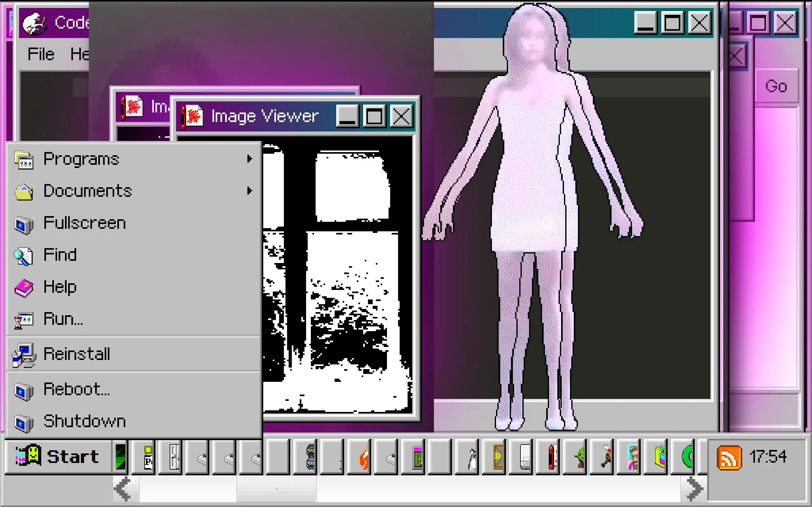Click the Go button
812x507 pixels.
click(x=776, y=86)
